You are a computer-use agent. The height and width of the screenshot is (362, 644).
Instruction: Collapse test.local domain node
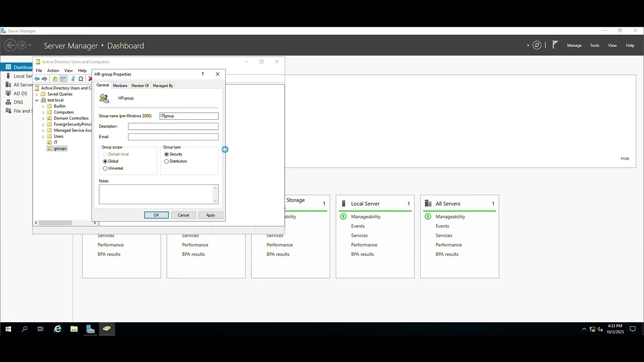click(x=37, y=100)
